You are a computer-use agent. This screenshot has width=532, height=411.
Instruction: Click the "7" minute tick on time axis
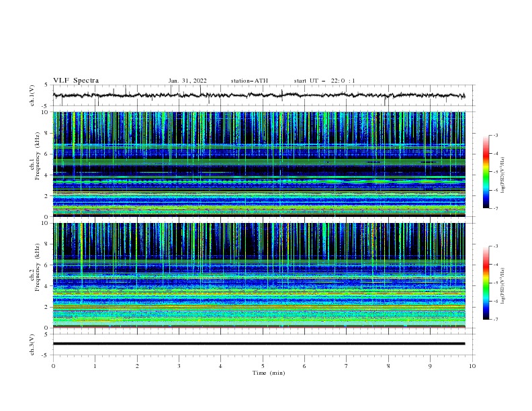tap(347, 366)
